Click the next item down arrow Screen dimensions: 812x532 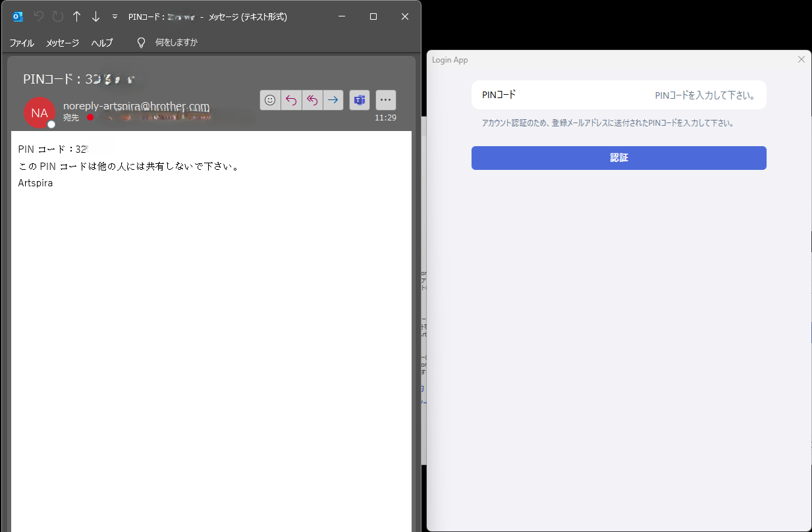click(95, 16)
